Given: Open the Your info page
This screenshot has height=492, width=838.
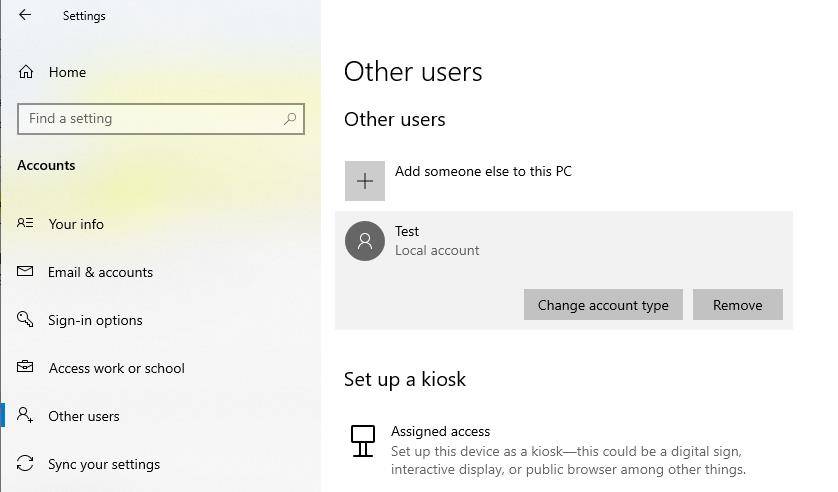Looking at the screenshot, I should pyautogui.click(x=76, y=224).
